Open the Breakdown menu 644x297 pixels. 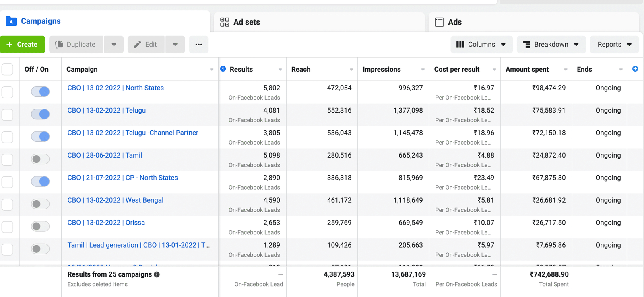[x=551, y=45]
